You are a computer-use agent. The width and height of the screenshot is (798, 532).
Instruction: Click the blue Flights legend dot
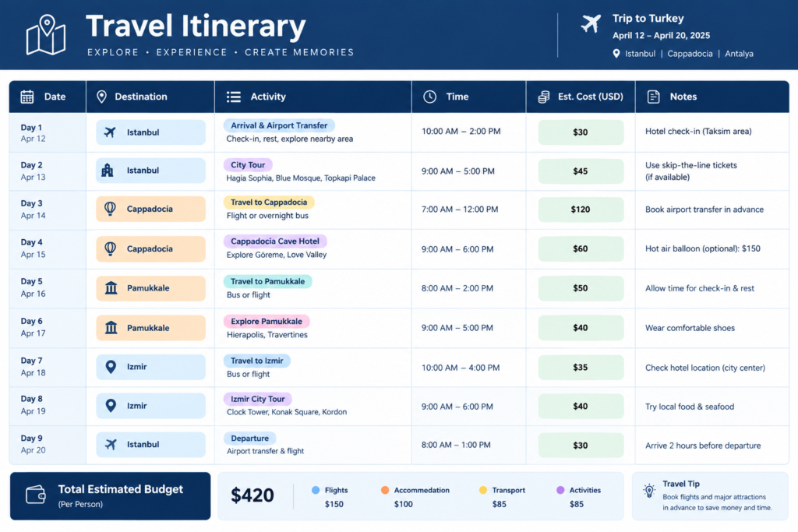316,490
